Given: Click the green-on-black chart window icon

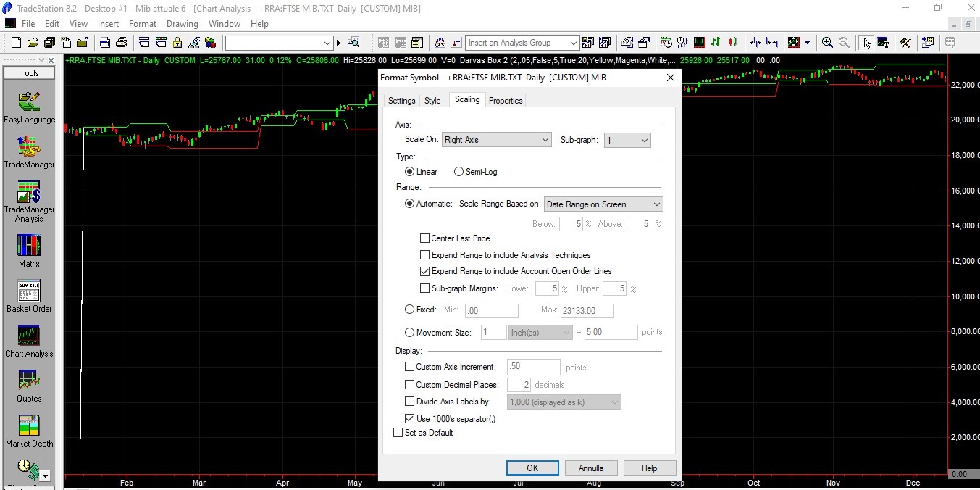Looking at the screenshot, I should (700, 43).
